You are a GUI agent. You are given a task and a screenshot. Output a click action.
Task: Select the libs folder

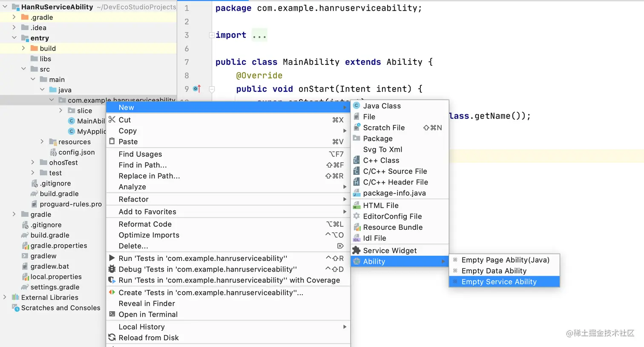[46, 58]
